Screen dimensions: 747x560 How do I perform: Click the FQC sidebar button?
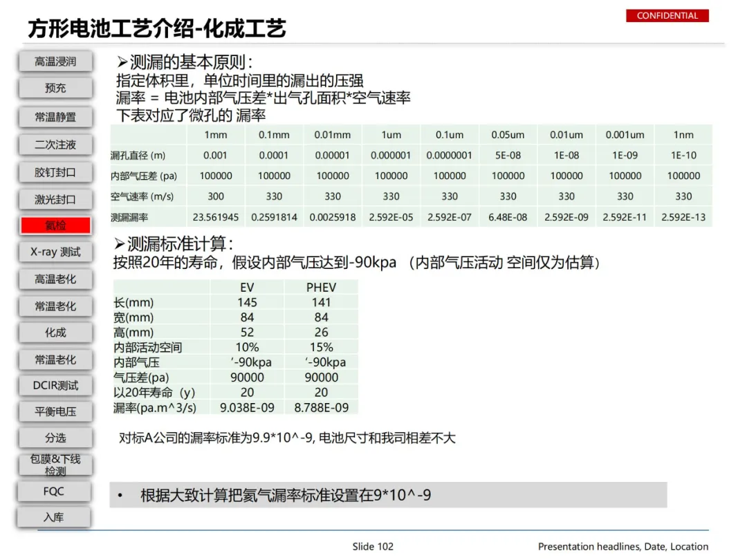click(x=53, y=492)
